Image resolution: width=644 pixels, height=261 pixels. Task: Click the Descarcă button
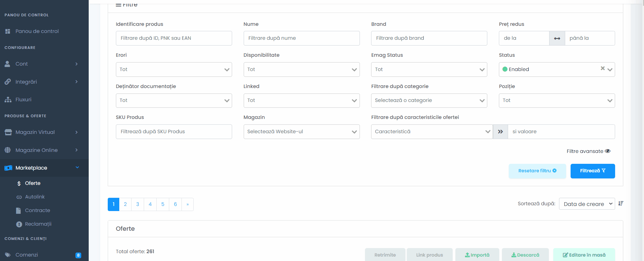click(525, 255)
